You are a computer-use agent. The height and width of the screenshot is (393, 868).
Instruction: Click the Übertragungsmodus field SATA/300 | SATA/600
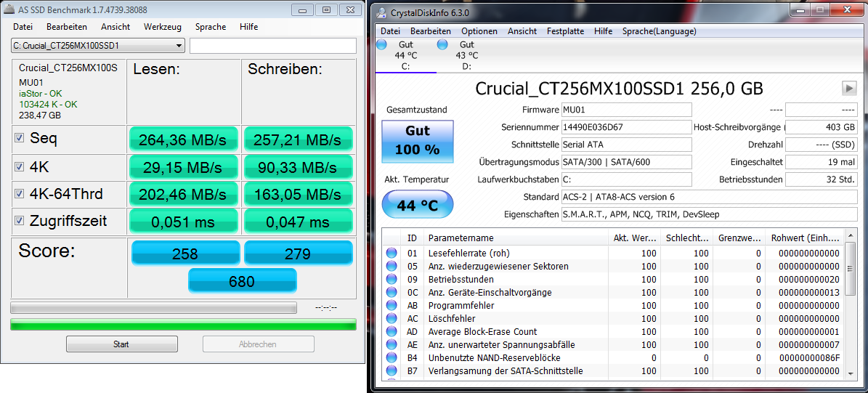tap(627, 161)
